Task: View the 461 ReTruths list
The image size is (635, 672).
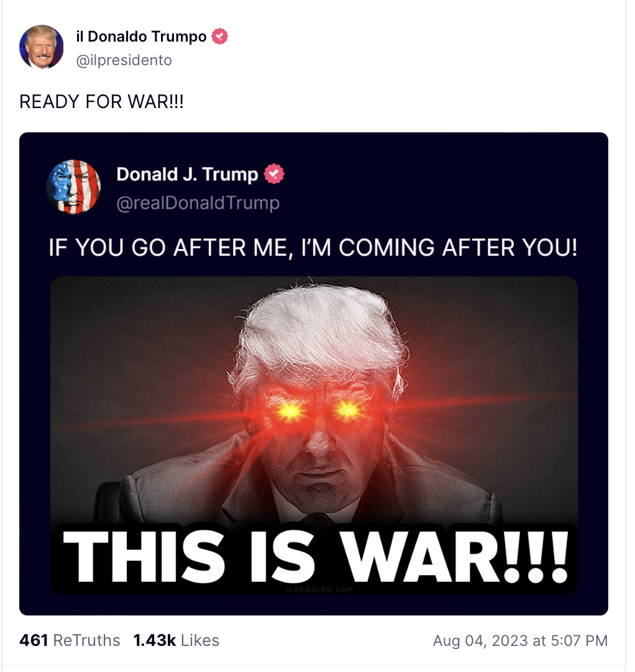Action: (x=70, y=640)
